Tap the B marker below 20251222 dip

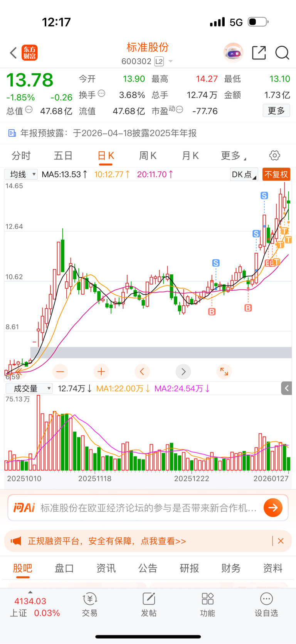pos(212,311)
